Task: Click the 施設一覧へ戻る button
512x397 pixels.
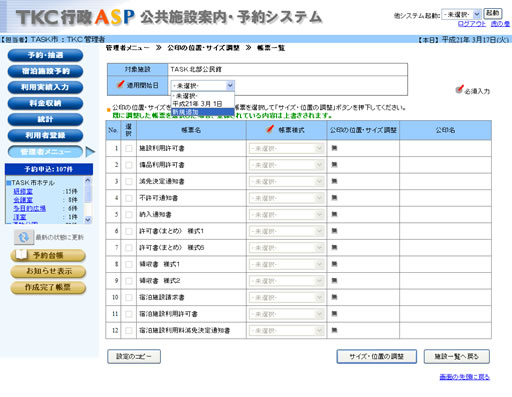Action: (457, 356)
